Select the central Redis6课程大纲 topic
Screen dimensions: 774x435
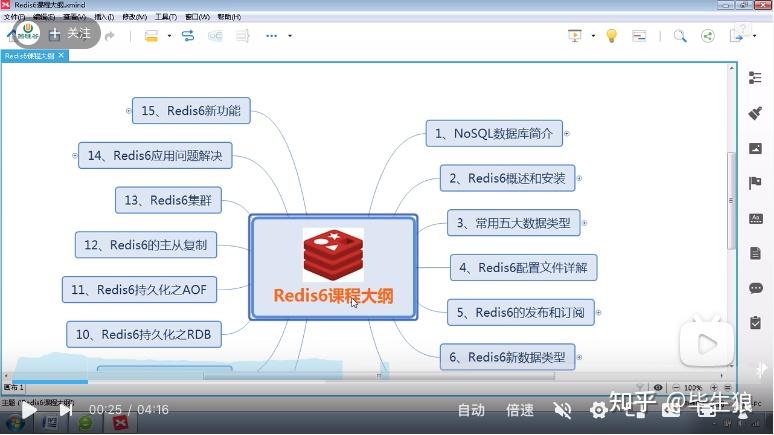[333, 267]
